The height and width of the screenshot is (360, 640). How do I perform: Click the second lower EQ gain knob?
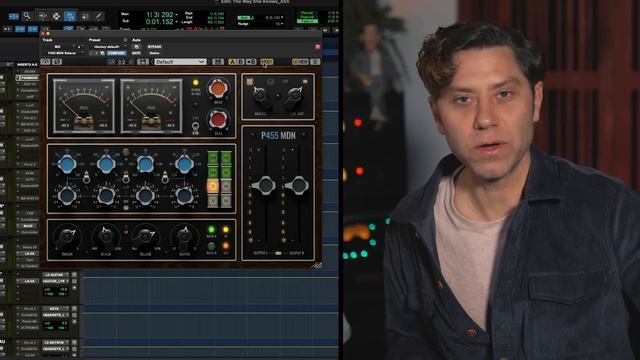pyautogui.click(x=106, y=196)
